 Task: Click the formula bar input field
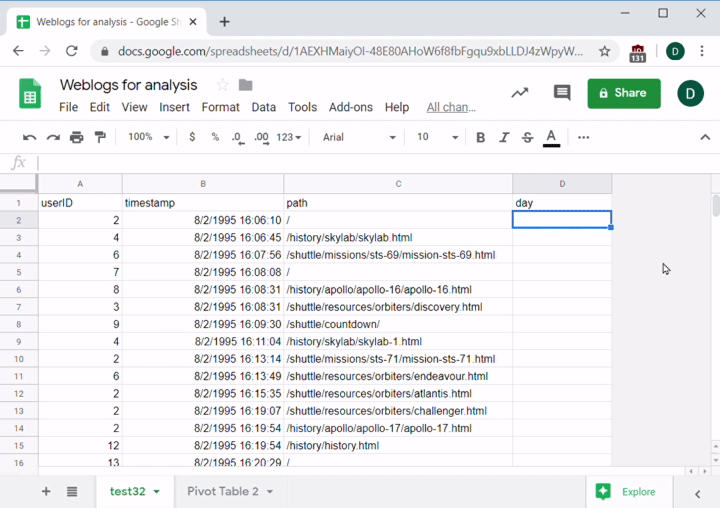coord(370,163)
